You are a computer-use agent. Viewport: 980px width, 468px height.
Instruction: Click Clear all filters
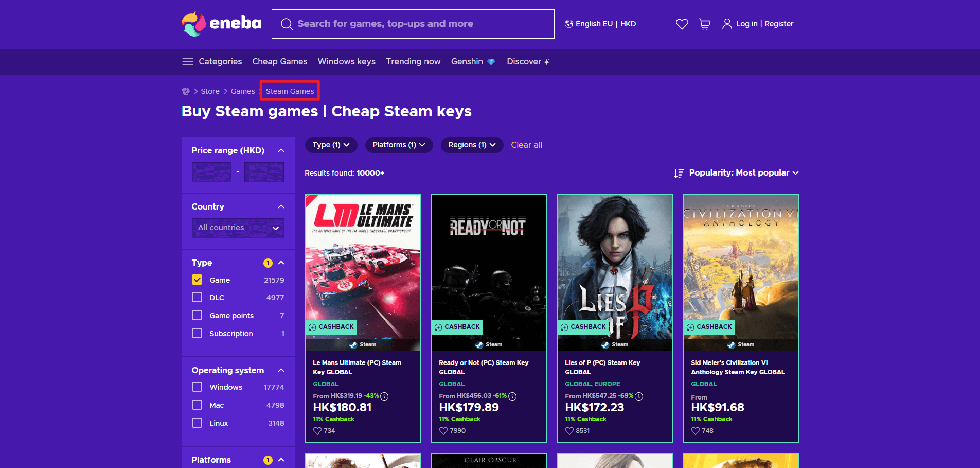coord(526,145)
